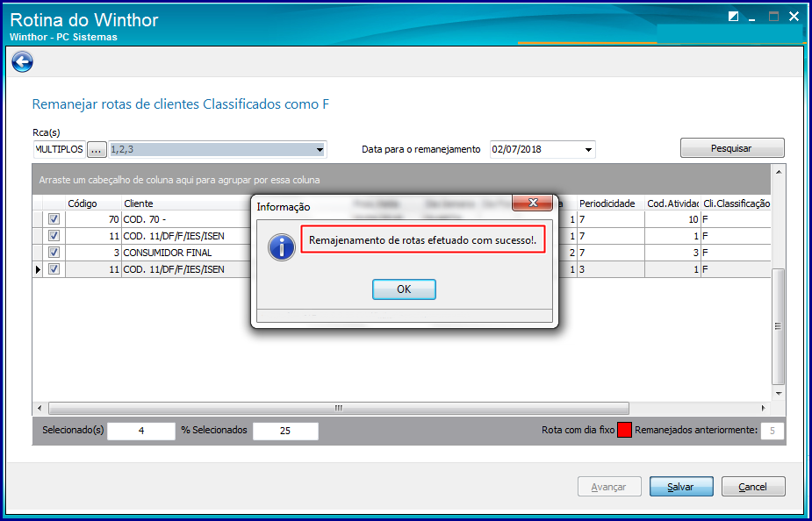812x521 pixels.
Task: Confirm the message with OK
Action: pos(404,289)
